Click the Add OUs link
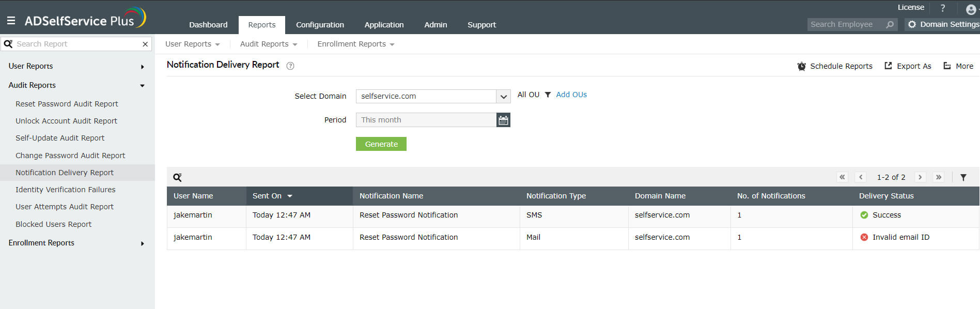This screenshot has width=980, height=309. click(571, 95)
